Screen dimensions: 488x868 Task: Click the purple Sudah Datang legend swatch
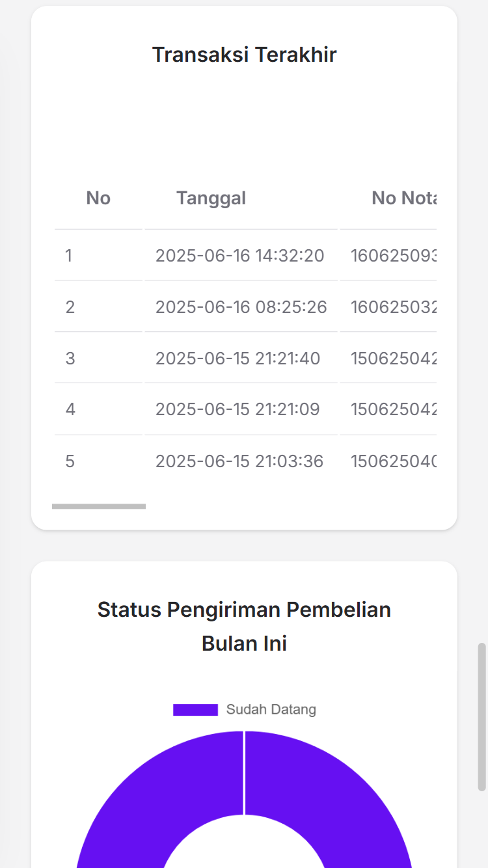click(x=195, y=710)
